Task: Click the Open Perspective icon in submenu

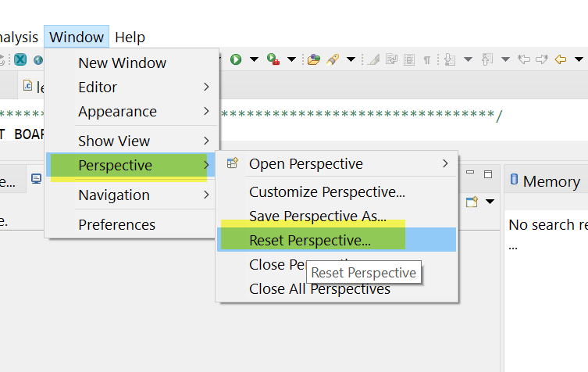Action: click(233, 163)
